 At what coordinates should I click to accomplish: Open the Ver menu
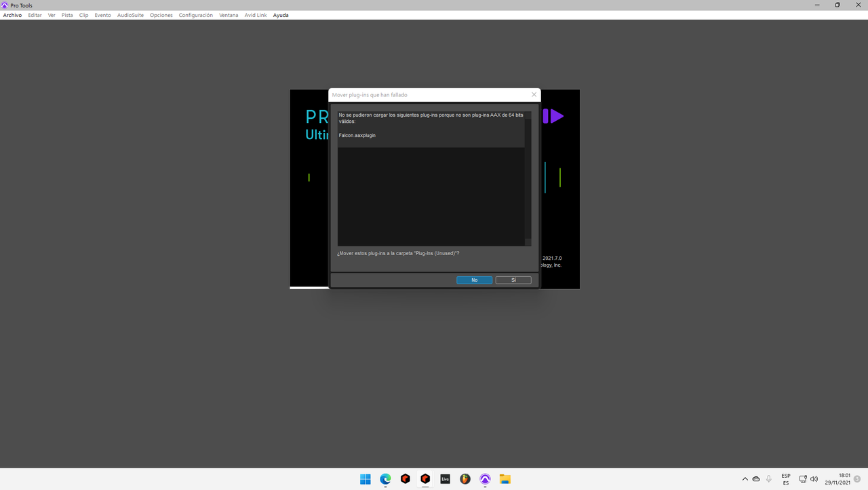click(52, 15)
